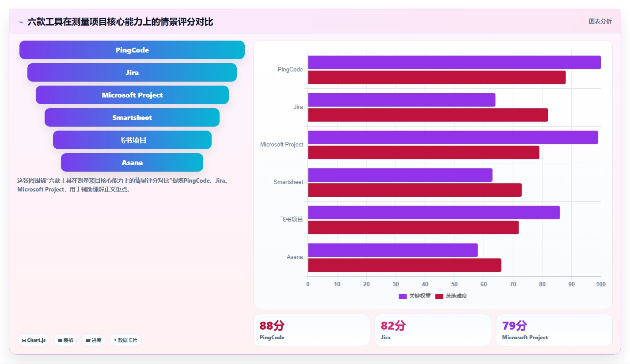Select the Jira funnel bar
Screen dimensions: 630x364
click(132, 72)
